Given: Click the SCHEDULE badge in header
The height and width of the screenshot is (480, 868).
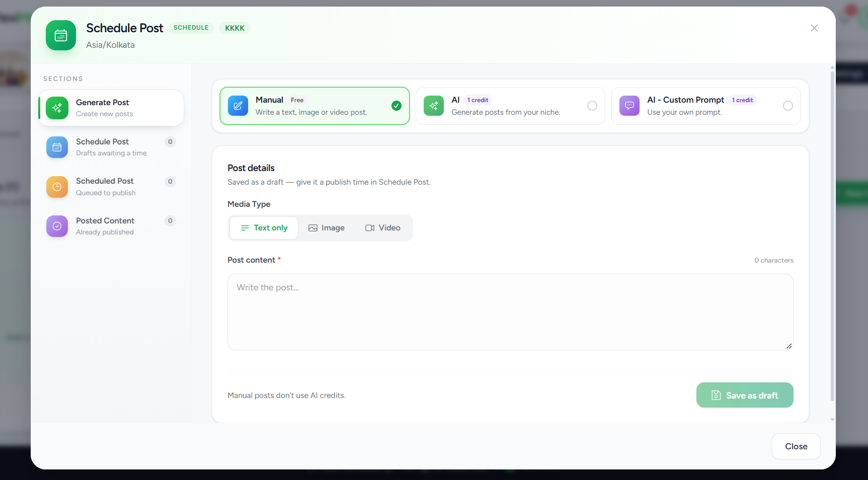Looking at the screenshot, I should click(191, 28).
